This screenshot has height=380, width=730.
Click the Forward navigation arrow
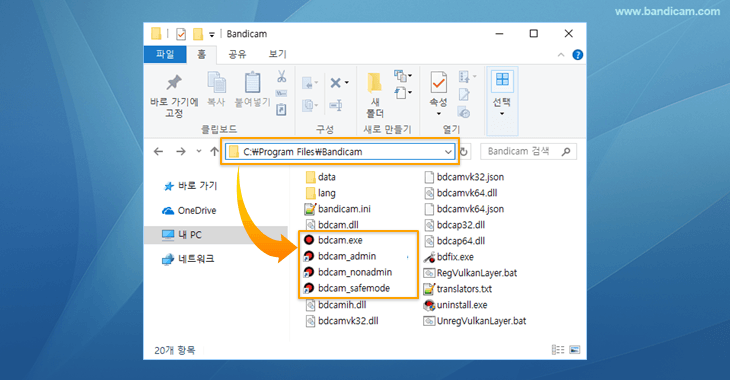click(x=181, y=151)
